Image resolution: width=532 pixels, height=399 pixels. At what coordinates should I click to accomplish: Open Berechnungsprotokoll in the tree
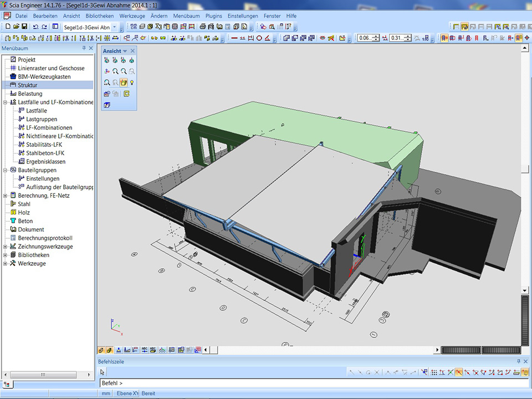click(x=45, y=238)
